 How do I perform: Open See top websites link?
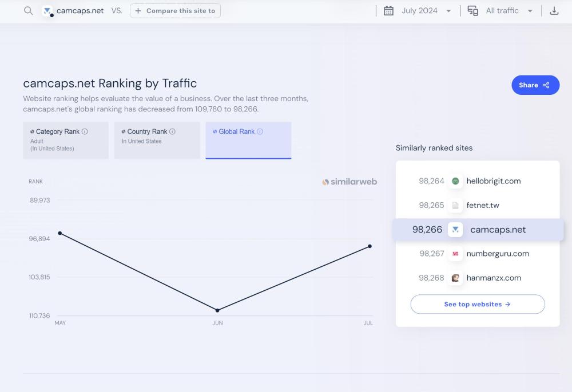click(x=477, y=305)
